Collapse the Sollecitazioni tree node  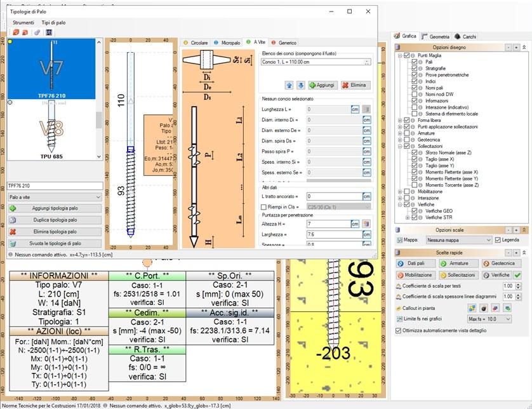point(399,146)
